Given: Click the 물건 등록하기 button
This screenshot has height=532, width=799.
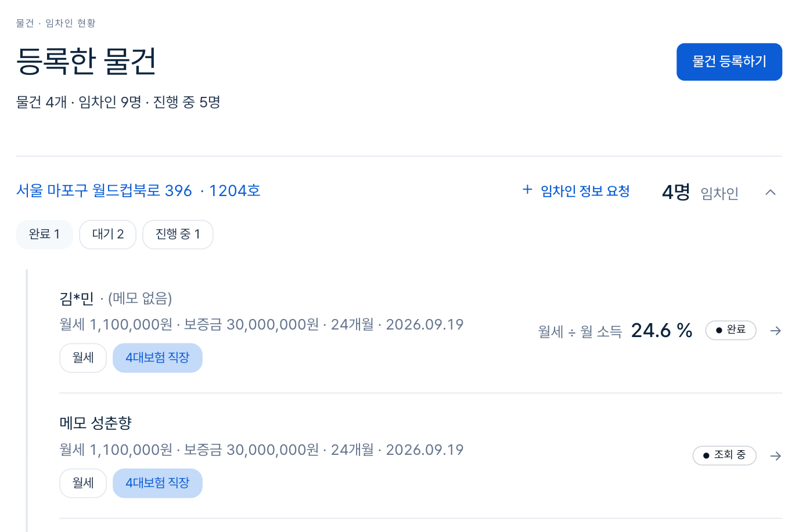Looking at the screenshot, I should point(729,61).
